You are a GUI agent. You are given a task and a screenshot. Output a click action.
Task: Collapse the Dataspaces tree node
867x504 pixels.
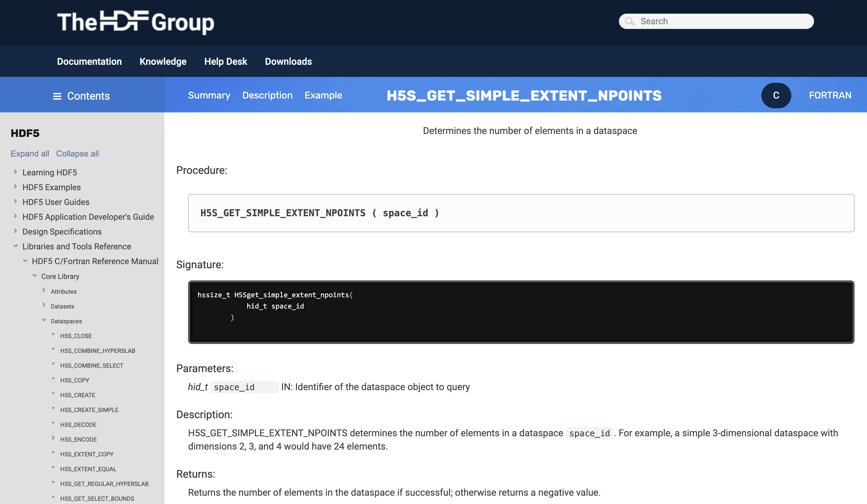coord(44,320)
